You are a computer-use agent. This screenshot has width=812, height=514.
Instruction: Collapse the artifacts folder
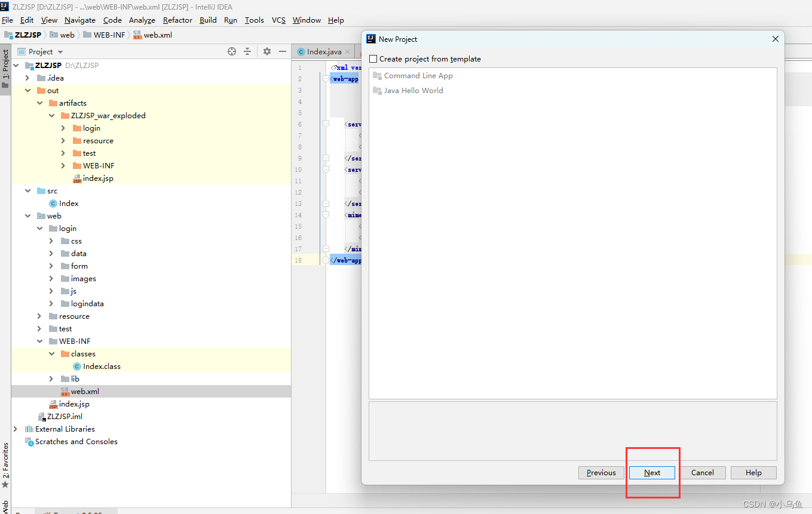click(x=39, y=103)
